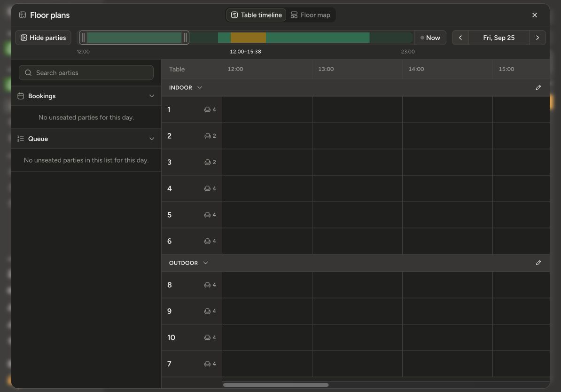Jump the timeline to Now
The height and width of the screenshot is (392, 561).
tap(430, 38)
